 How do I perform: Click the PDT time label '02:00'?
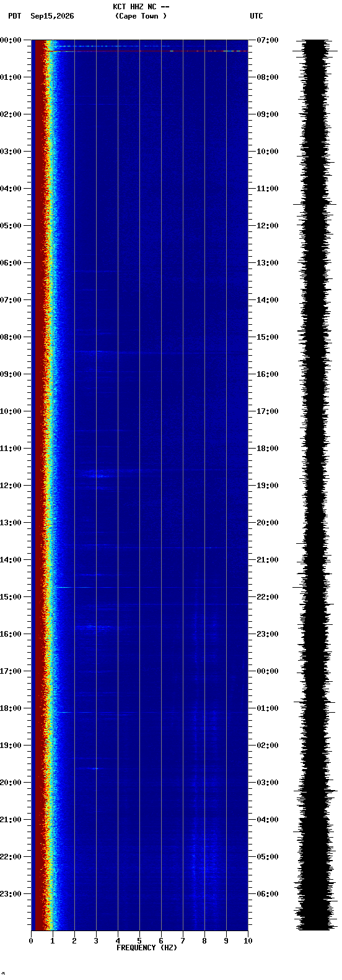tap(10, 114)
